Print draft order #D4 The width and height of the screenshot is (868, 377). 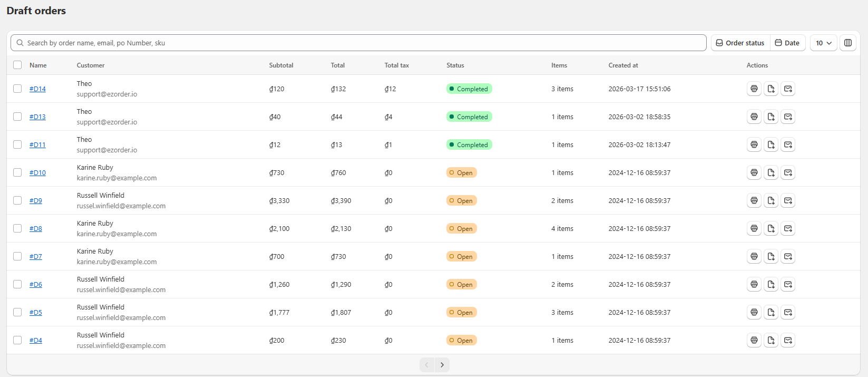click(x=754, y=340)
